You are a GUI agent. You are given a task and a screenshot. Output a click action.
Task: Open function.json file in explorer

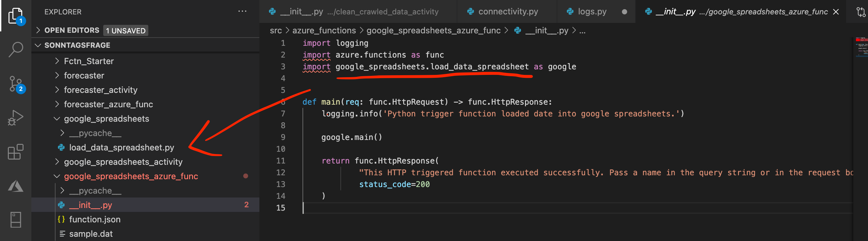pos(95,219)
